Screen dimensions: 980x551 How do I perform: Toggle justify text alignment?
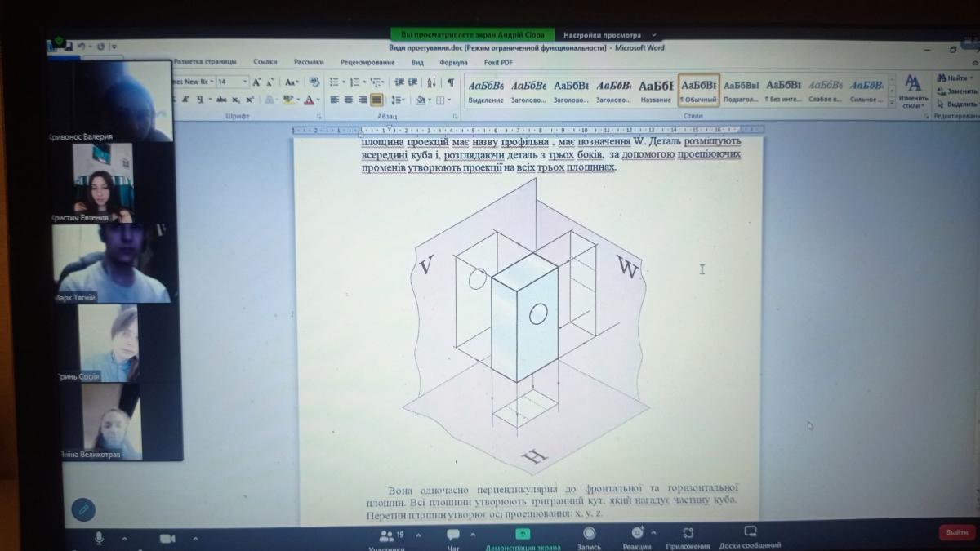[376, 100]
